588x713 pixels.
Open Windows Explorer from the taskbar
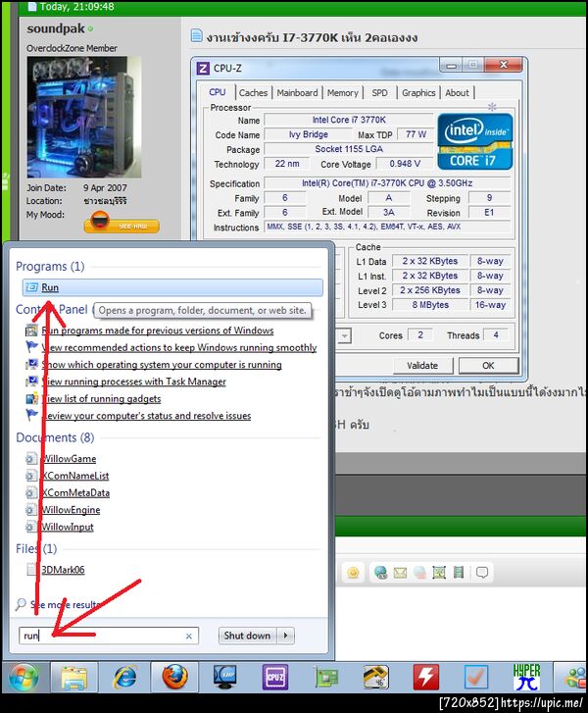point(74,677)
